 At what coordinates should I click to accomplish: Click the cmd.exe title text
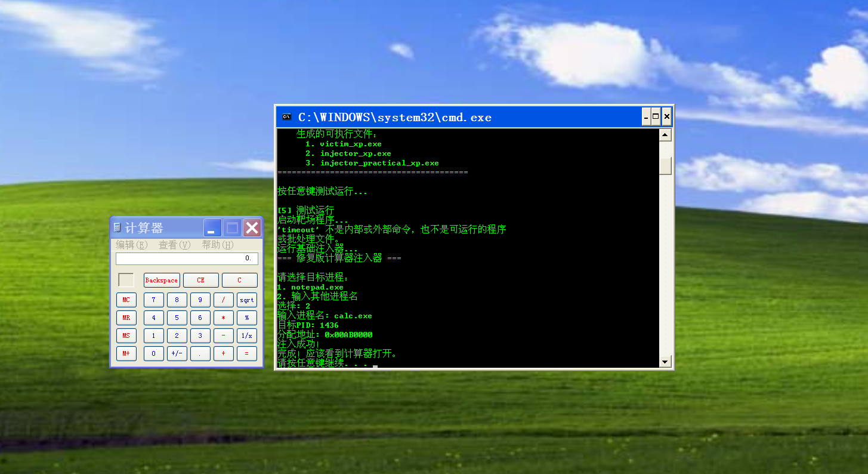(x=395, y=118)
